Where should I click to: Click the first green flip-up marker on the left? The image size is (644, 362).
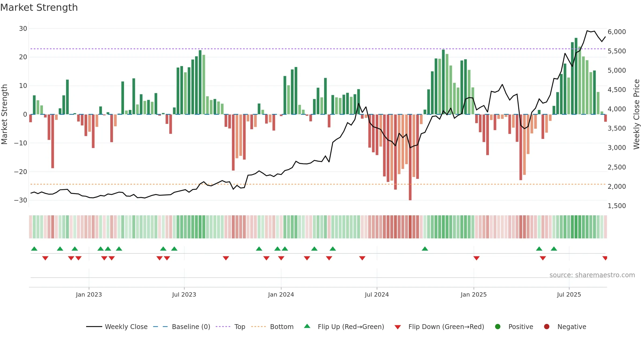click(x=34, y=249)
